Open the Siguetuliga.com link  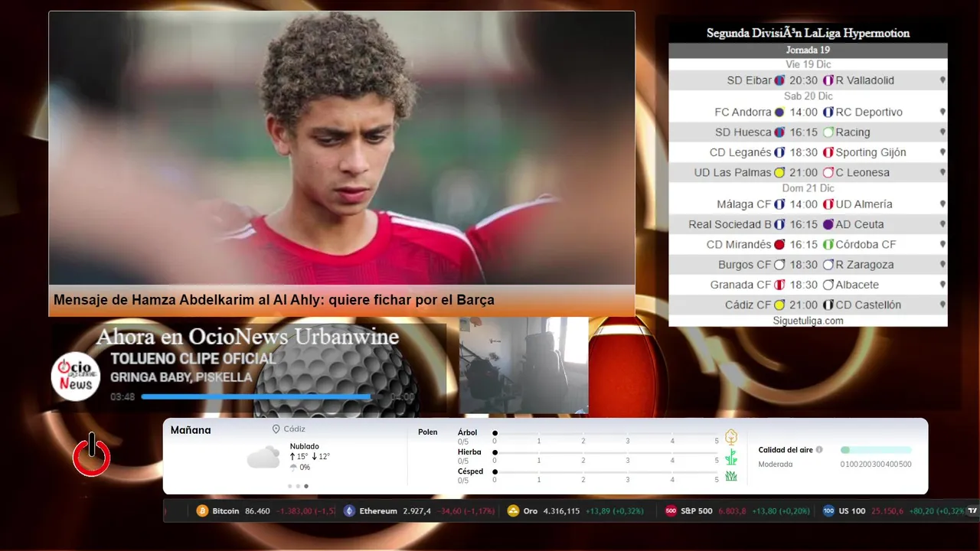click(808, 321)
